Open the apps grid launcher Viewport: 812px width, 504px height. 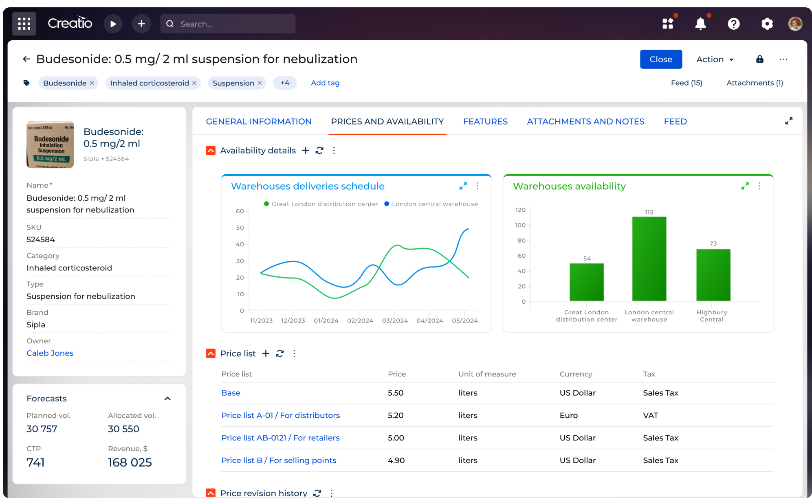(24, 23)
